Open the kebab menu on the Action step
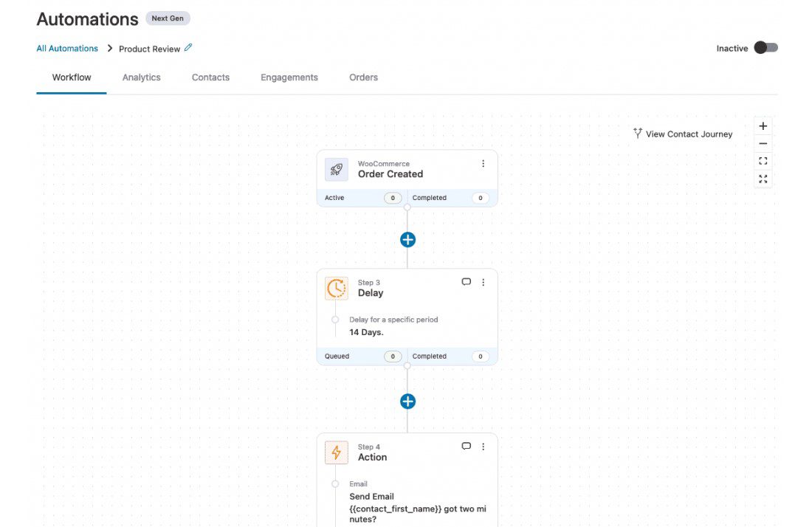Image resolution: width=812 pixels, height=527 pixels. point(484,446)
